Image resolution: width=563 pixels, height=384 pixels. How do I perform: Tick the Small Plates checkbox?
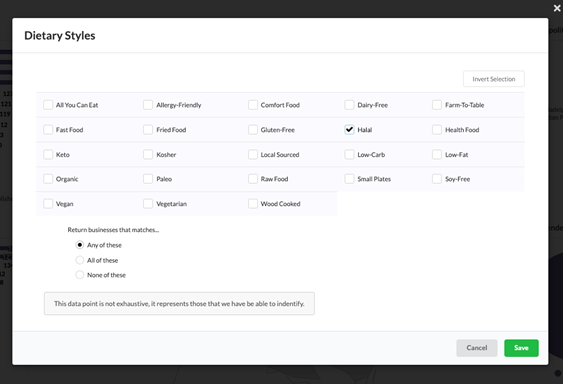click(349, 179)
